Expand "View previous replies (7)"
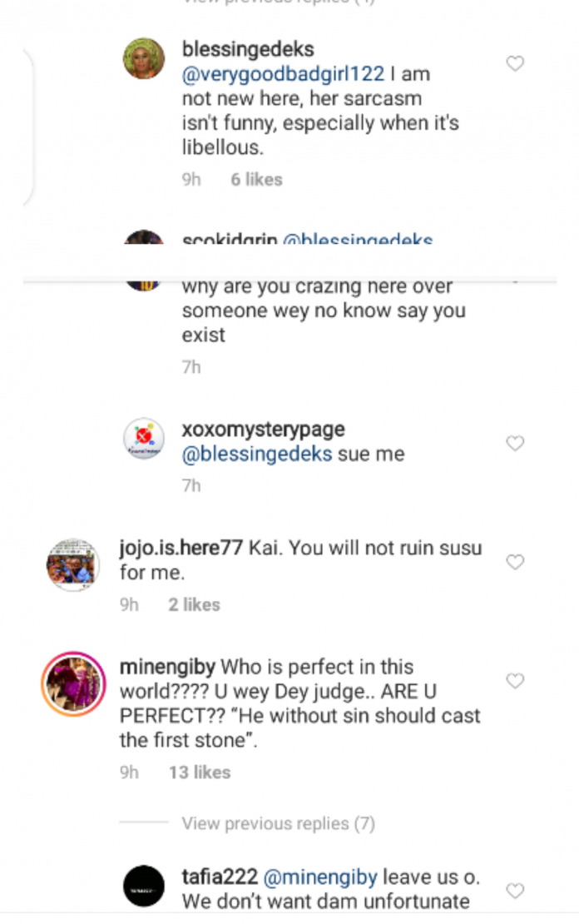 (278, 824)
